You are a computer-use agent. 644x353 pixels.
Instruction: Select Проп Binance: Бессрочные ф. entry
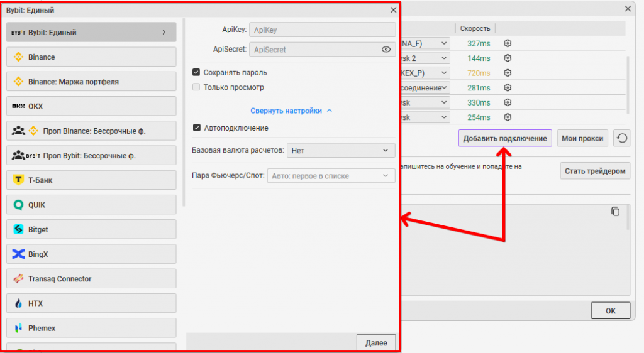[91, 131]
